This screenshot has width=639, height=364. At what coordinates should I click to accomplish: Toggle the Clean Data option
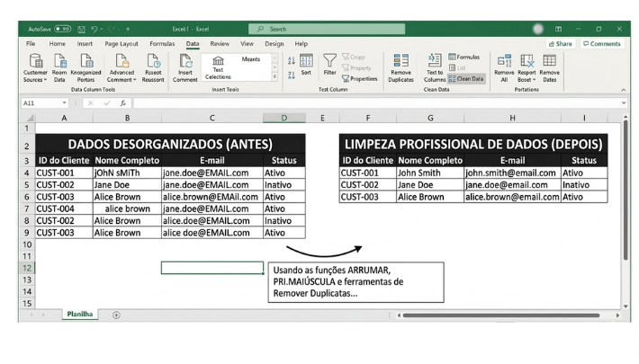coord(466,78)
